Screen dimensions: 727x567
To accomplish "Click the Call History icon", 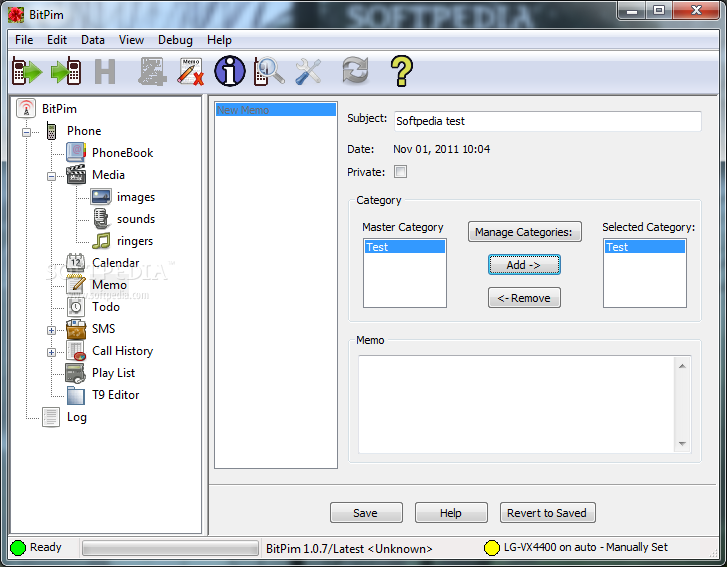I will tap(76, 350).
